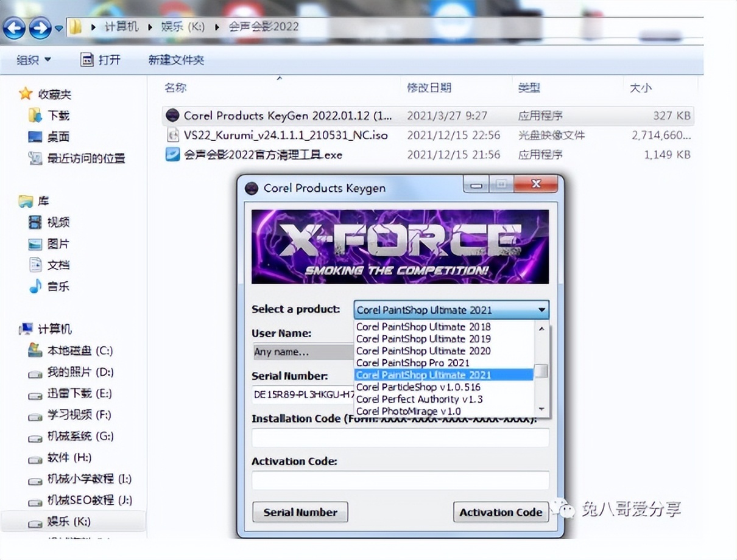
Task: Click the Corel KeyGen file's dark round icon
Action: click(173, 116)
